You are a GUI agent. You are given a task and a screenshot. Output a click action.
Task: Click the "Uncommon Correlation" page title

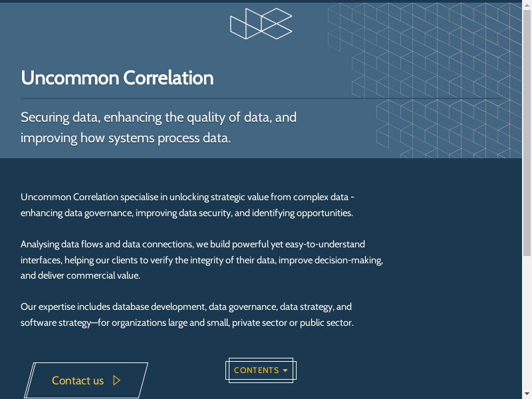click(117, 78)
